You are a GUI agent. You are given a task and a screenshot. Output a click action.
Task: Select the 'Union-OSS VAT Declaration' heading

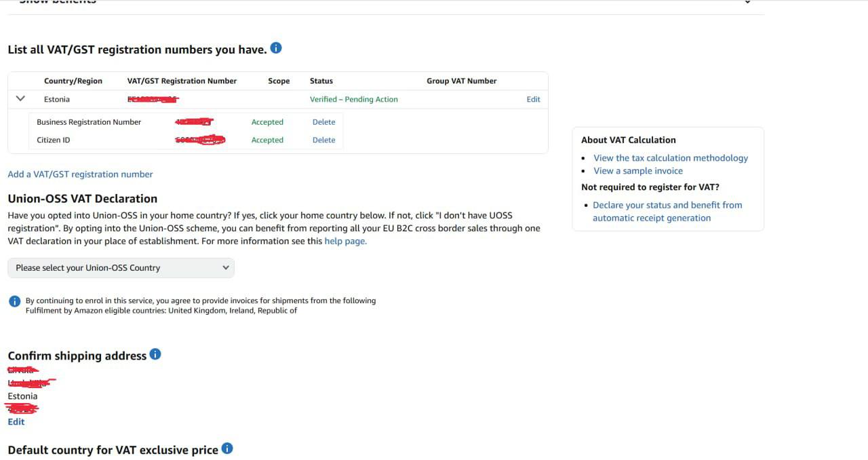tap(83, 199)
